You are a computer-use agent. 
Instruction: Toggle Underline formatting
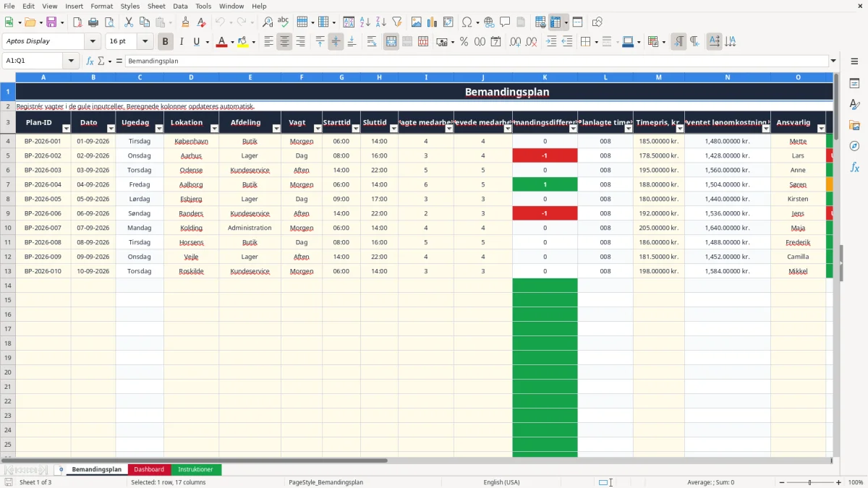coord(196,42)
